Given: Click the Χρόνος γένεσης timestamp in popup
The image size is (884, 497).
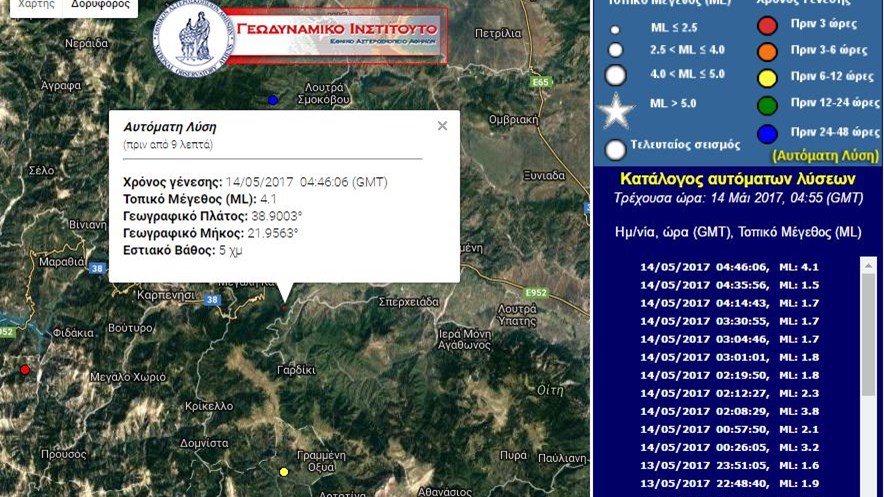Looking at the screenshot, I should tap(307, 183).
